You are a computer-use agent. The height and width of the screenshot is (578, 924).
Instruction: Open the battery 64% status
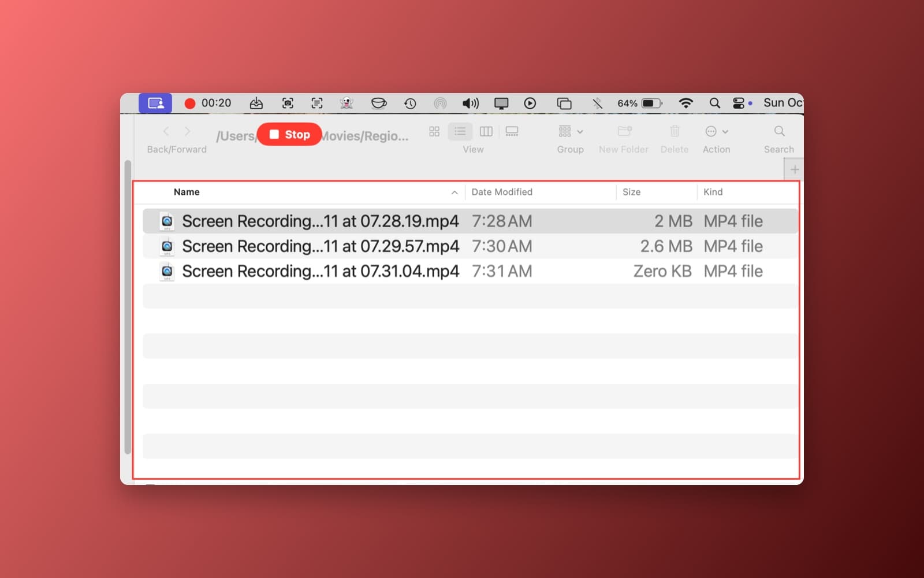639,103
